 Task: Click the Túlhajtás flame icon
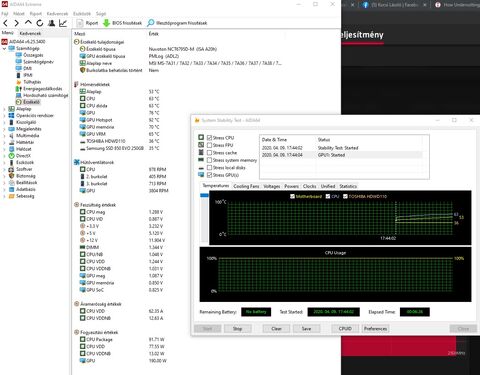click(x=19, y=82)
